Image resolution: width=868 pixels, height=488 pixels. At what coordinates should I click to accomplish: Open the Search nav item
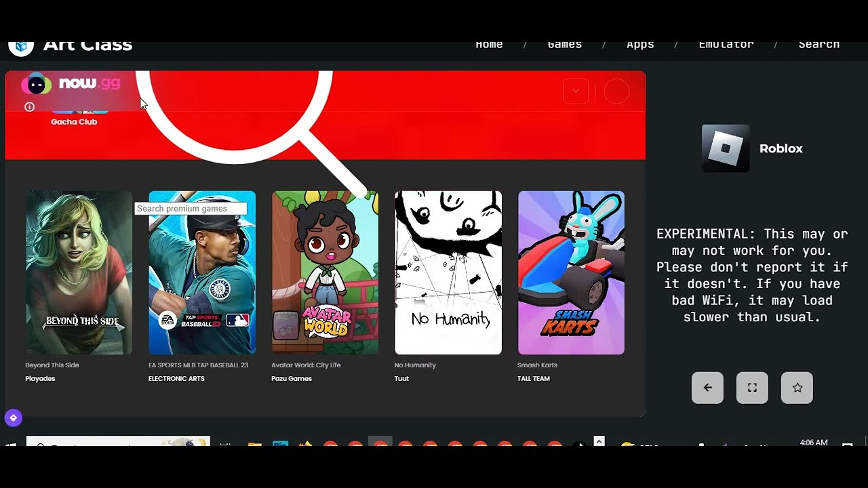tap(819, 45)
